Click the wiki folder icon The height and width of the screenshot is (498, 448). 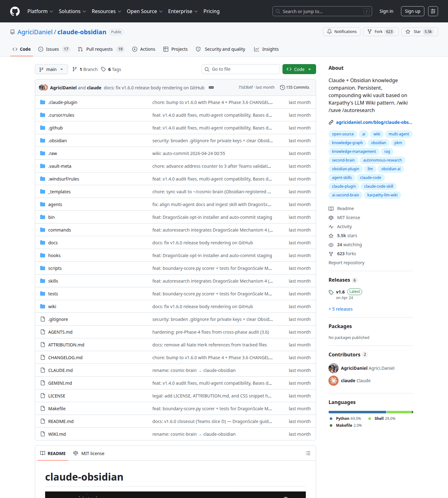(43, 306)
